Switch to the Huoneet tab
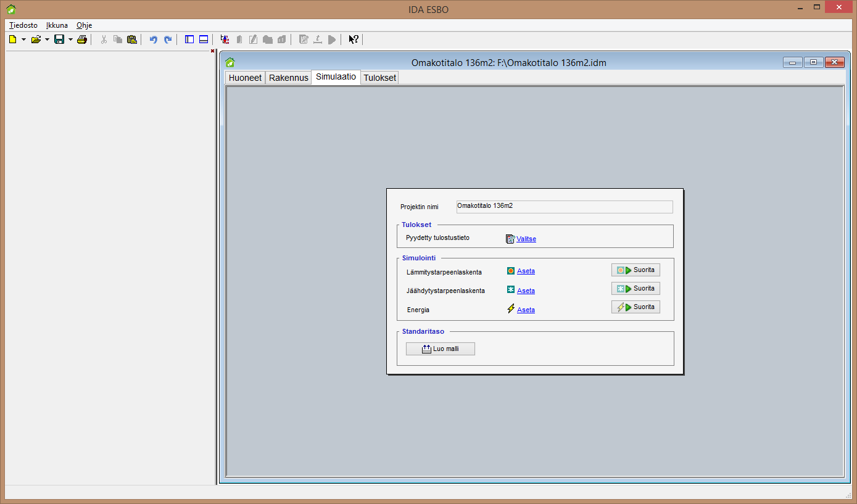Viewport: 857px width, 504px height. click(246, 78)
